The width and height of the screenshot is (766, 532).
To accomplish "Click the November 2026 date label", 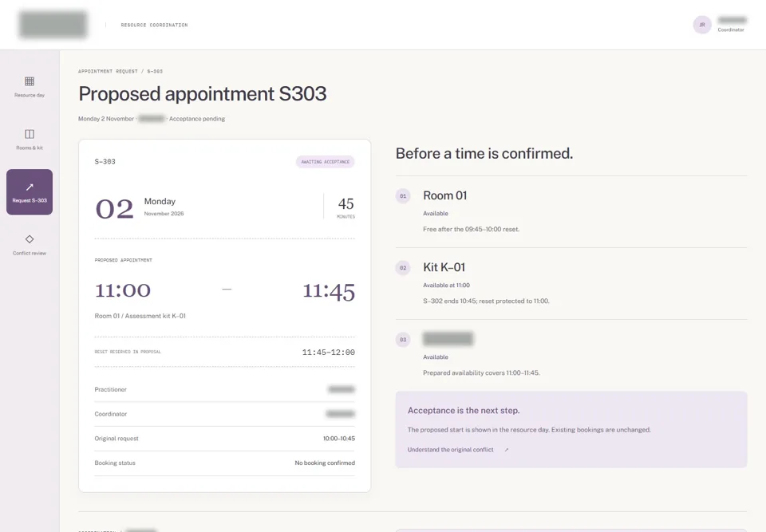I will coord(164,214).
